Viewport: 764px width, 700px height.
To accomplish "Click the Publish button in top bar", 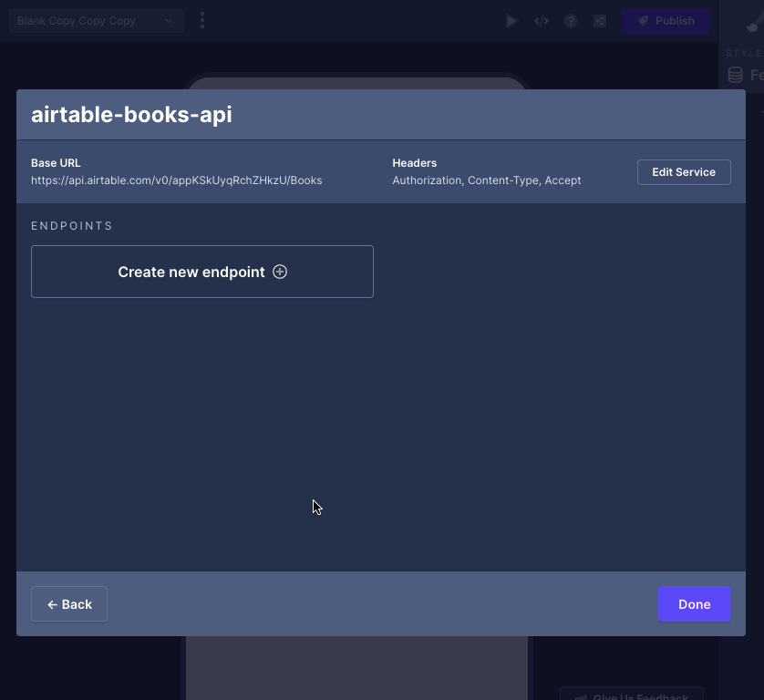I will [x=666, y=21].
